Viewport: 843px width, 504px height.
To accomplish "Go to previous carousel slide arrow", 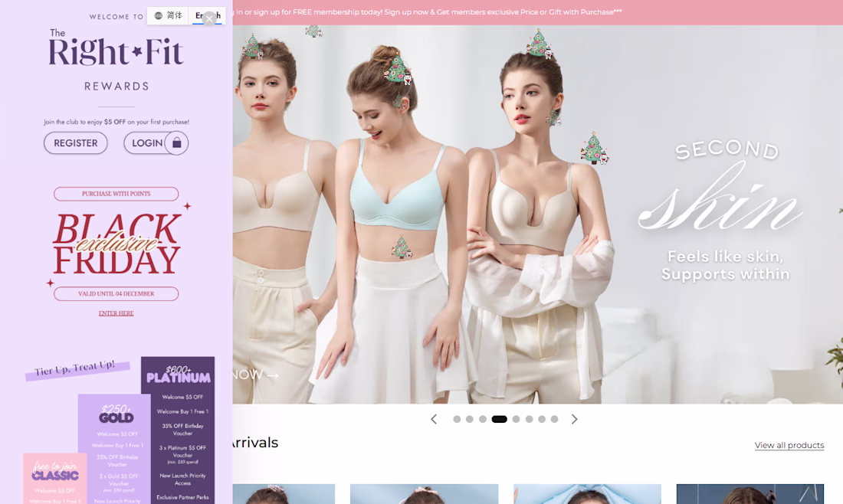I will tap(434, 419).
